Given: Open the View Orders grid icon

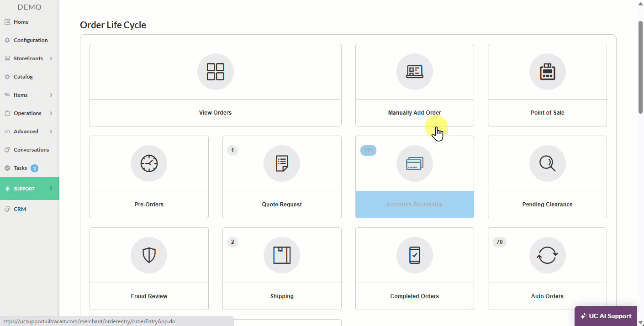Looking at the screenshot, I should [x=216, y=72].
